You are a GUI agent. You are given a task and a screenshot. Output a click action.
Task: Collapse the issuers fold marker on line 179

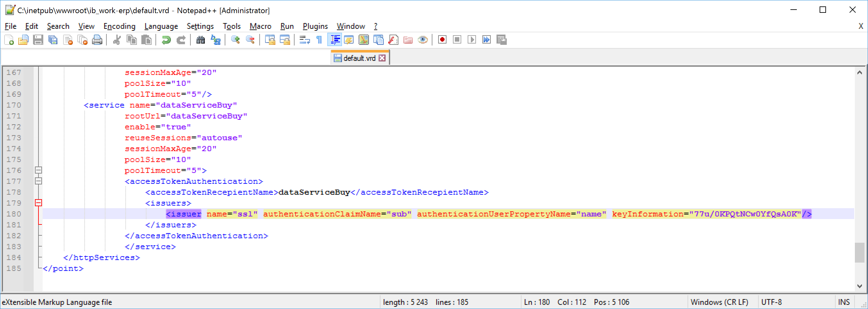point(38,203)
